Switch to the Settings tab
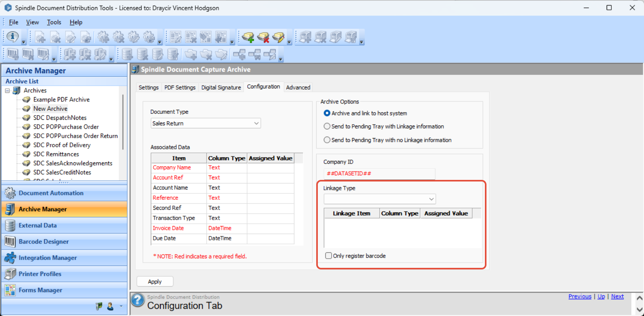The height and width of the screenshot is (316, 644). click(148, 87)
